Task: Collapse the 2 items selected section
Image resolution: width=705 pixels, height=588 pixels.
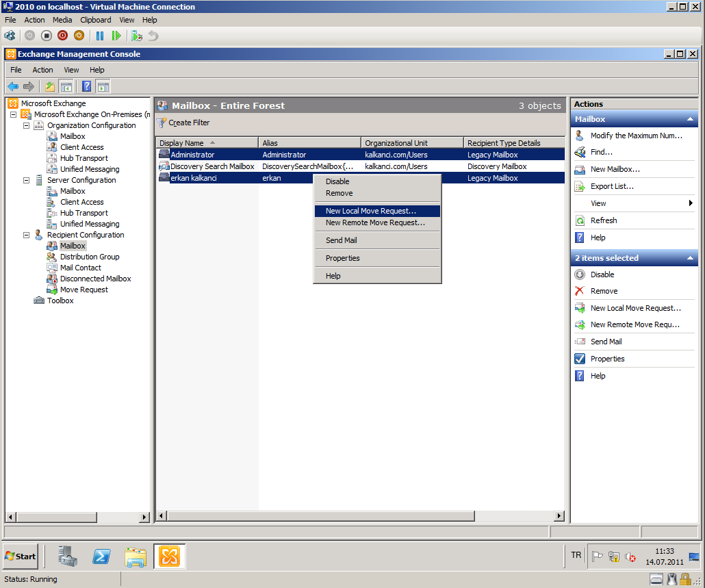Action: click(x=690, y=258)
